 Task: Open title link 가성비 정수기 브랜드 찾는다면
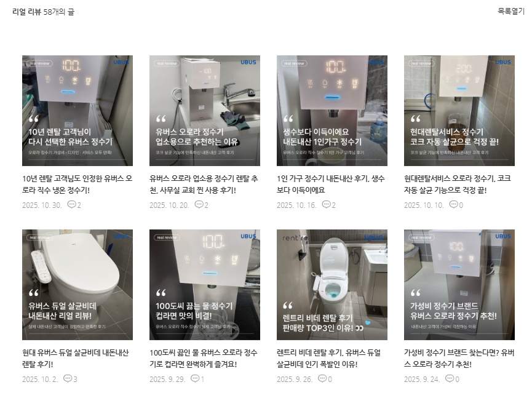coord(459,358)
